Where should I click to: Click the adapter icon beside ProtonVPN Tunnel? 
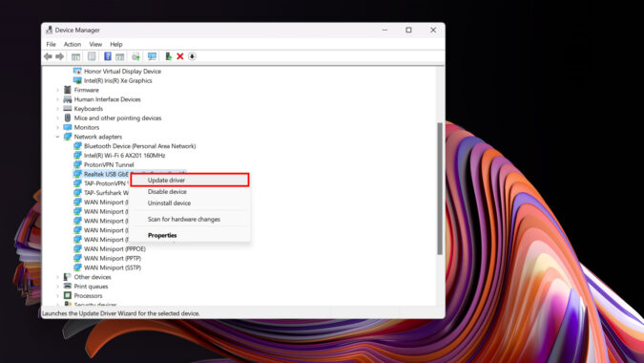pyautogui.click(x=77, y=164)
